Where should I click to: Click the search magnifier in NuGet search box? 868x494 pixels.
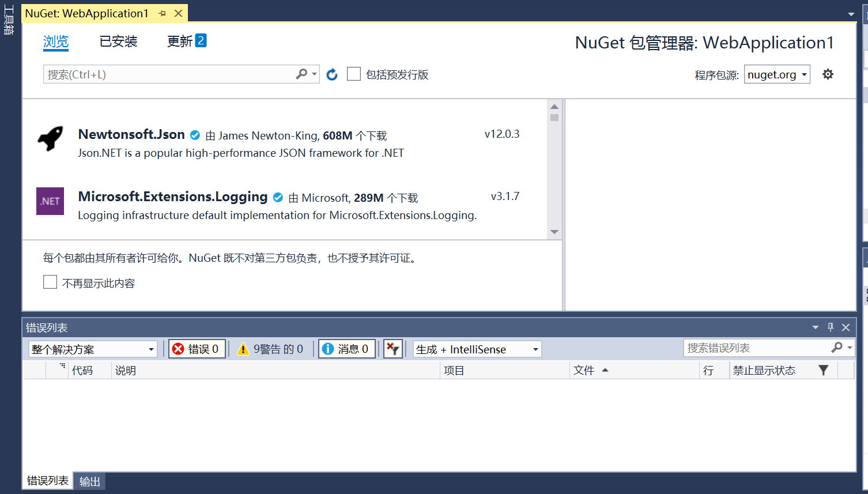[301, 74]
